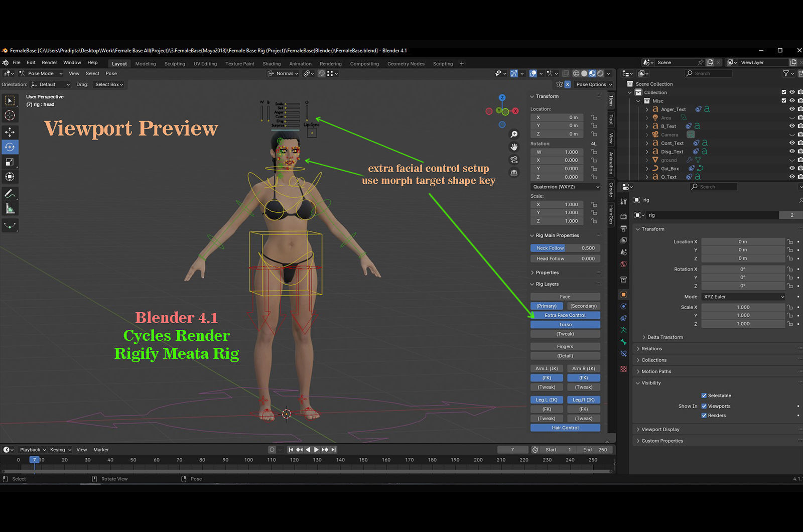Screen dimensions: 803x532
Task: Toggle Show In Viewports checkbox
Action: point(704,406)
